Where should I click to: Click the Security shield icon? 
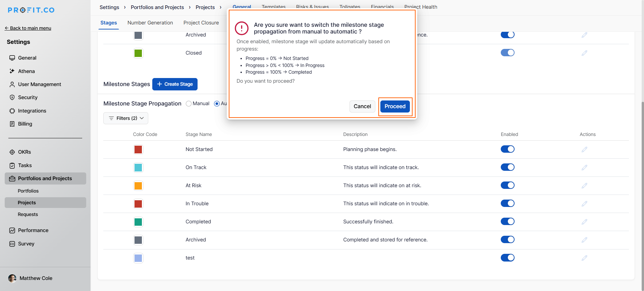[x=12, y=97]
